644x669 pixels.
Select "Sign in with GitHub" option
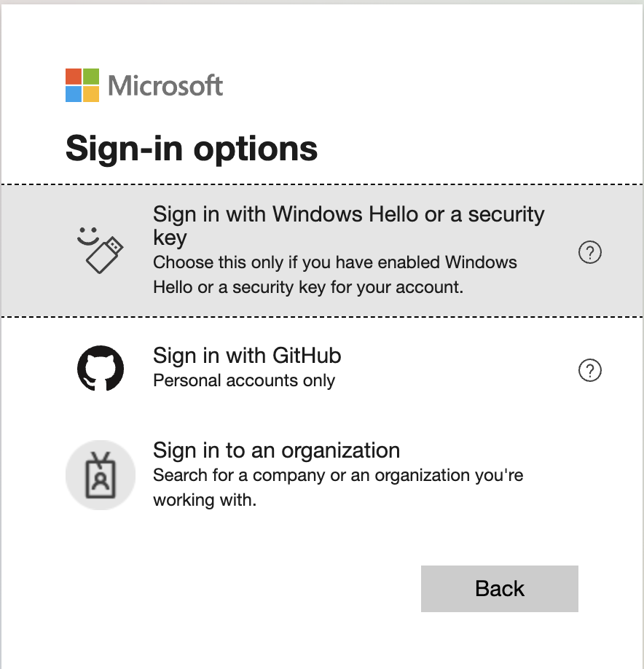[x=247, y=356]
